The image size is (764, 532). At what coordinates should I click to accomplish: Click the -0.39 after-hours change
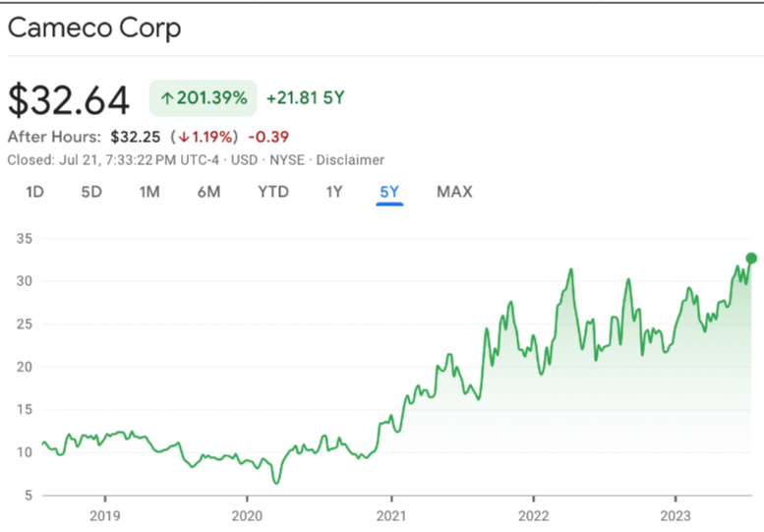[268, 137]
